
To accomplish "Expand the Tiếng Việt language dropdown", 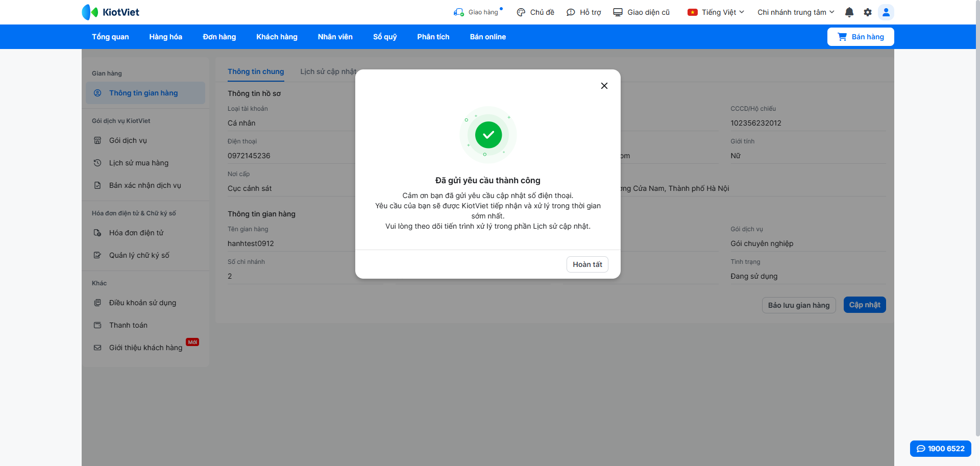I will pyautogui.click(x=716, y=12).
